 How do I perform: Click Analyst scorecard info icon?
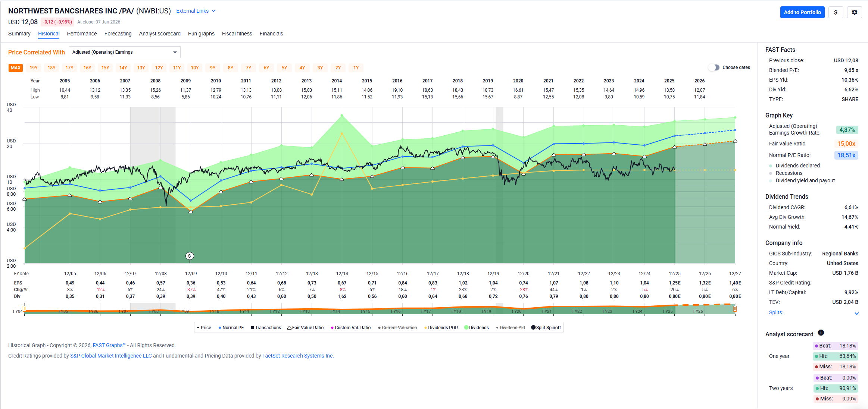[821, 333]
